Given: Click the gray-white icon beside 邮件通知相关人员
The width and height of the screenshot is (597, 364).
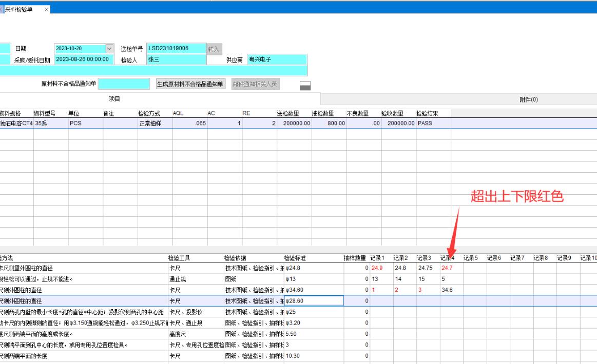Looking at the screenshot, I should pos(305,85).
